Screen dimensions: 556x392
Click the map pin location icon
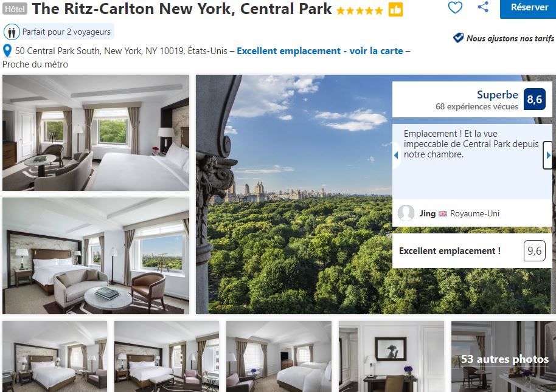click(x=7, y=50)
